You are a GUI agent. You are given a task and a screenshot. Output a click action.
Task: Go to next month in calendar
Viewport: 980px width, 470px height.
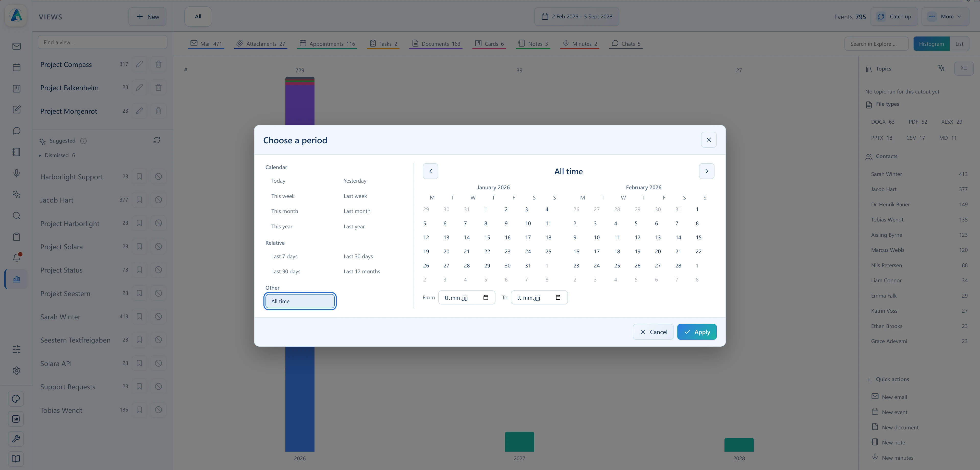pos(706,171)
